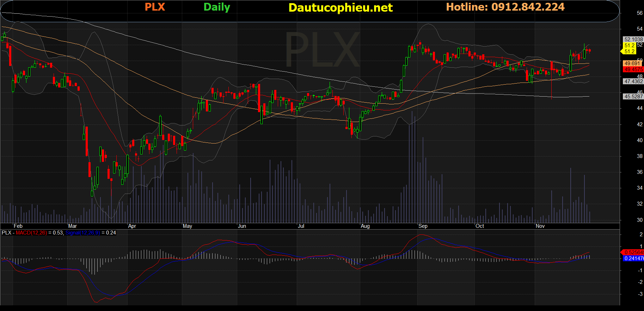Click the red MACD value tag 0.52584
644x311 pixels.
(x=633, y=252)
